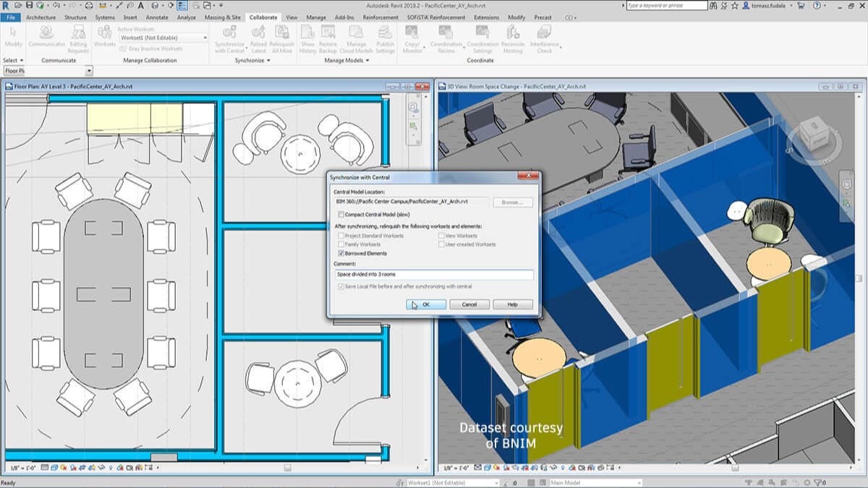The width and height of the screenshot is (868, 488).
Task: Toggle Compact Central Model (slow) checkbox
Action: pyautogui.click(x=340, y=214)
